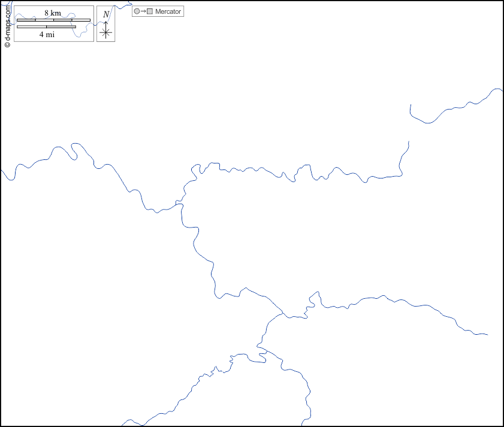This screenshot has width=504, height=427.
Task: Click the tight meander loop on the western river
Action: (74, 150)
